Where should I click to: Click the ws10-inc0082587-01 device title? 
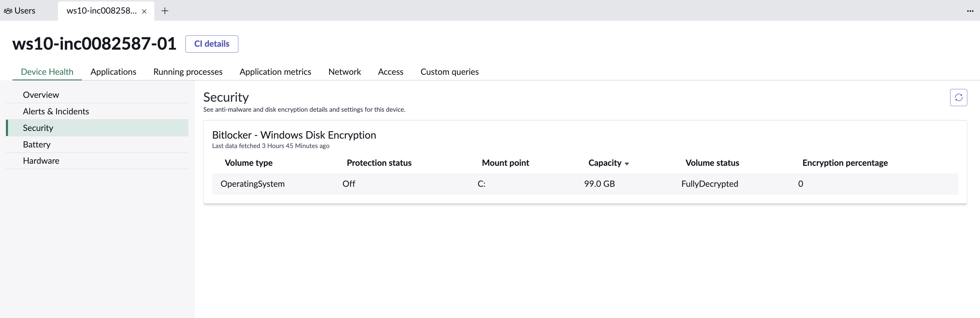click(94, 43)
